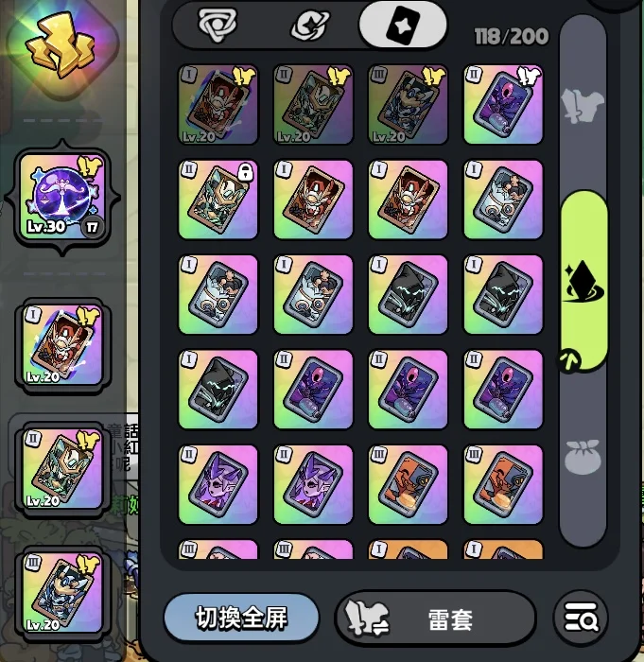Select the Lv.30 purple scales orb

click(x=62, y=198)
